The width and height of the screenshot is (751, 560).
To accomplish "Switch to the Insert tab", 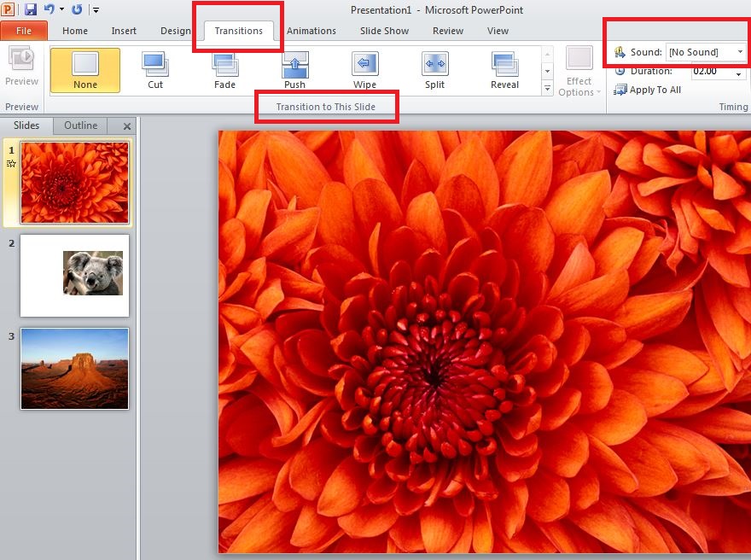I will coord(124,31).
